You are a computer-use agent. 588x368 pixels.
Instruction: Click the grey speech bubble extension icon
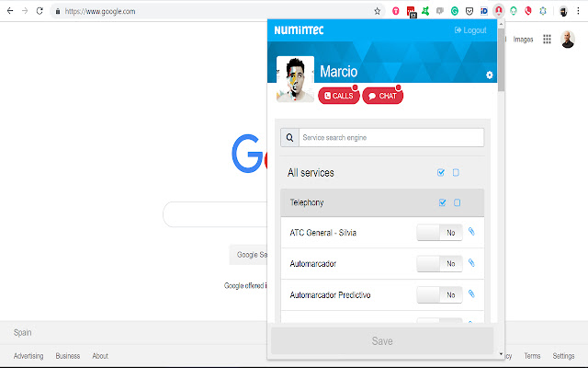click(x=440, y=11)
